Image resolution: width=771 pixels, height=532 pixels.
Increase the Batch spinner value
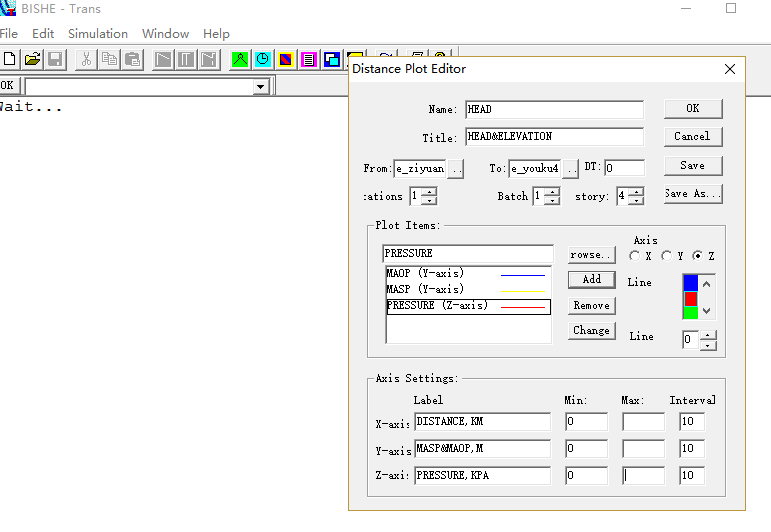click(x=552, y=192)
